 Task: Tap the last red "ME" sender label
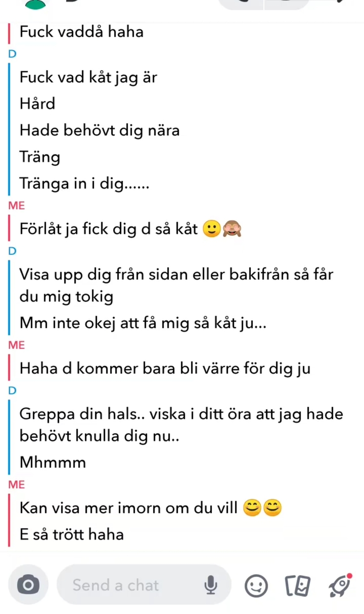click(16, 485)
